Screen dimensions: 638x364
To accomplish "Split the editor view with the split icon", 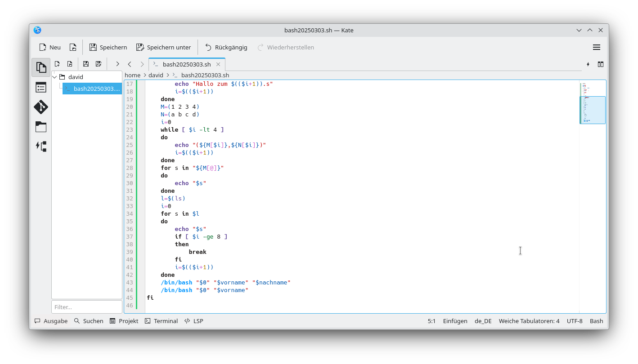I will click(x=601, y=64).
